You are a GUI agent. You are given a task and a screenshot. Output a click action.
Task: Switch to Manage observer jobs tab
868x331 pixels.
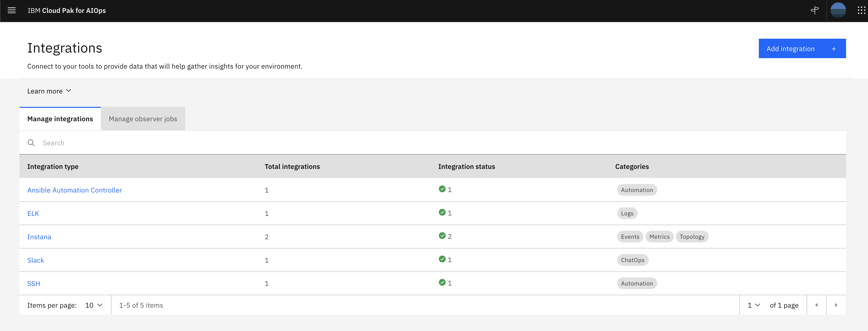click(x=143, y=119)
